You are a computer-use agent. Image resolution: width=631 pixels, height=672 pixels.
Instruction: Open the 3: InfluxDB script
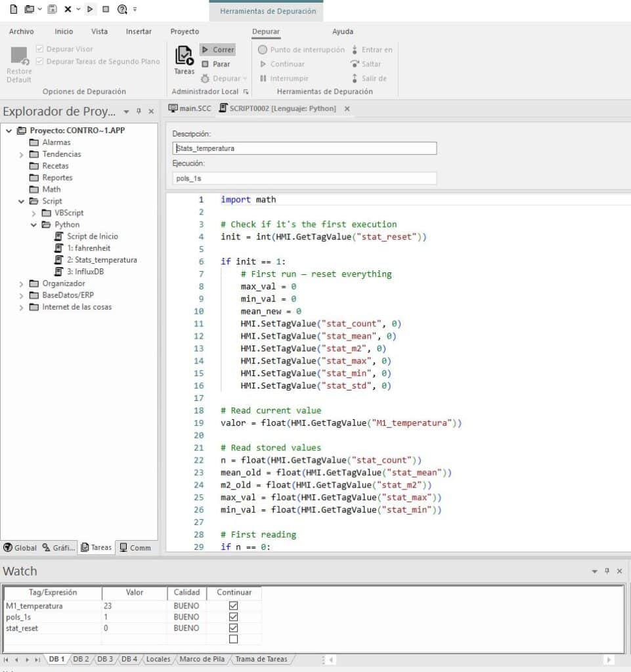[x=79, y=272]
